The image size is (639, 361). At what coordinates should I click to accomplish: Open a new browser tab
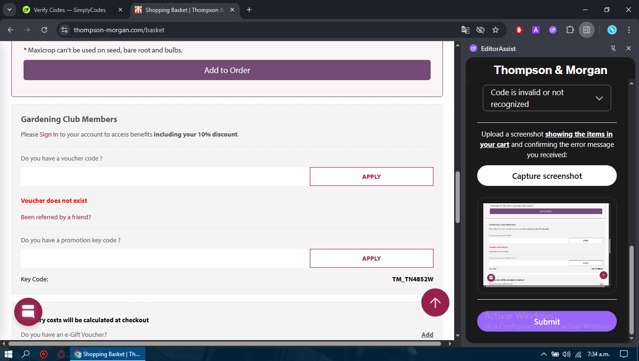(249, 10)
